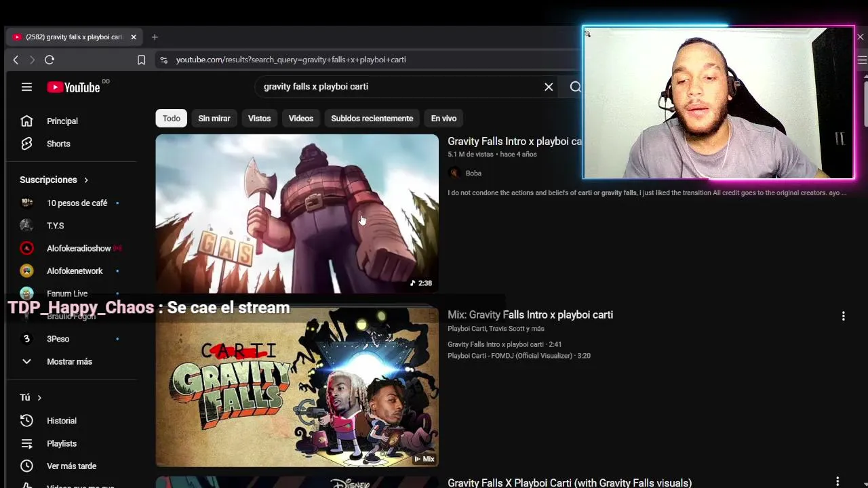Click the Gravity Falls Intro x playboi carti · 2:41 track
The width and height of the screenshot is (868, 488).
click(x=505, y=344)
